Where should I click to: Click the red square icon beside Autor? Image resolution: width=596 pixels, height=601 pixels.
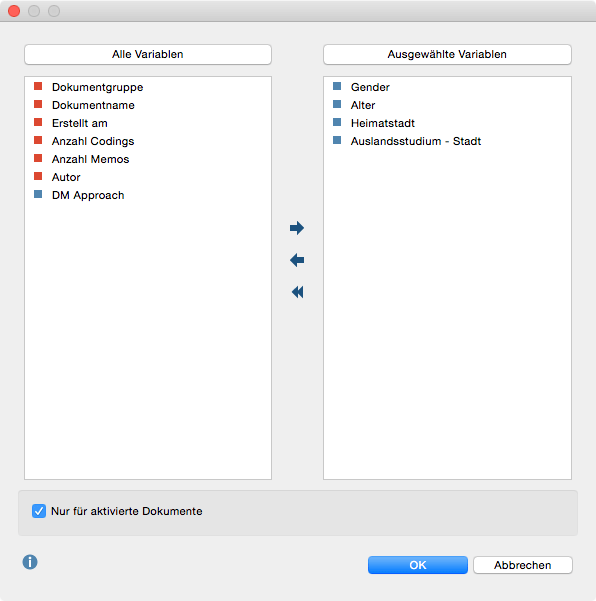click(x=38, y=176)
